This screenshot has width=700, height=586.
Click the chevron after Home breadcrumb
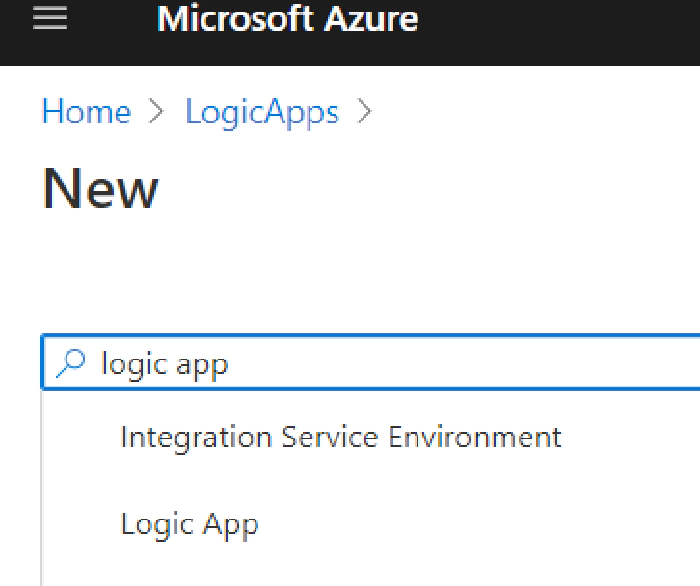pos(156,111)
